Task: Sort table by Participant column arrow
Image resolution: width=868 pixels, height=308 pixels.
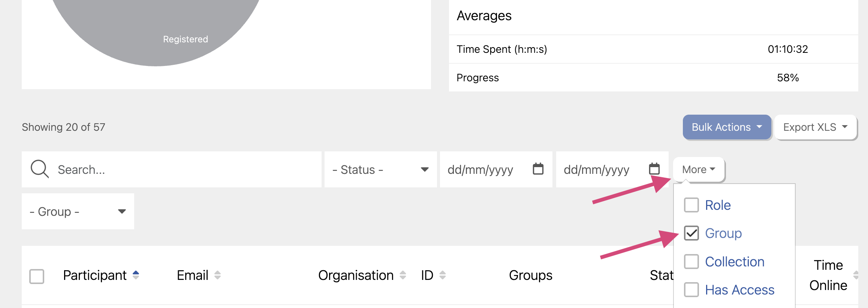Action: coord(136,275)
